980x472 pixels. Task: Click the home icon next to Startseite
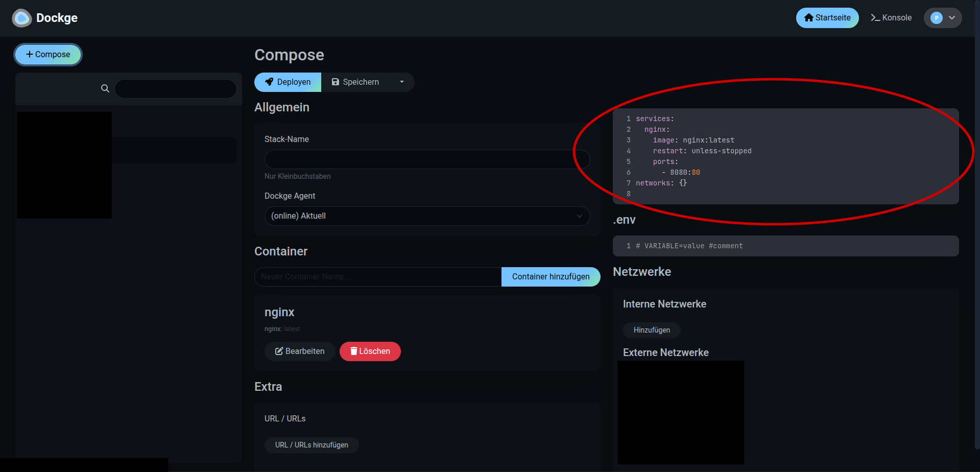pos(808,17)
